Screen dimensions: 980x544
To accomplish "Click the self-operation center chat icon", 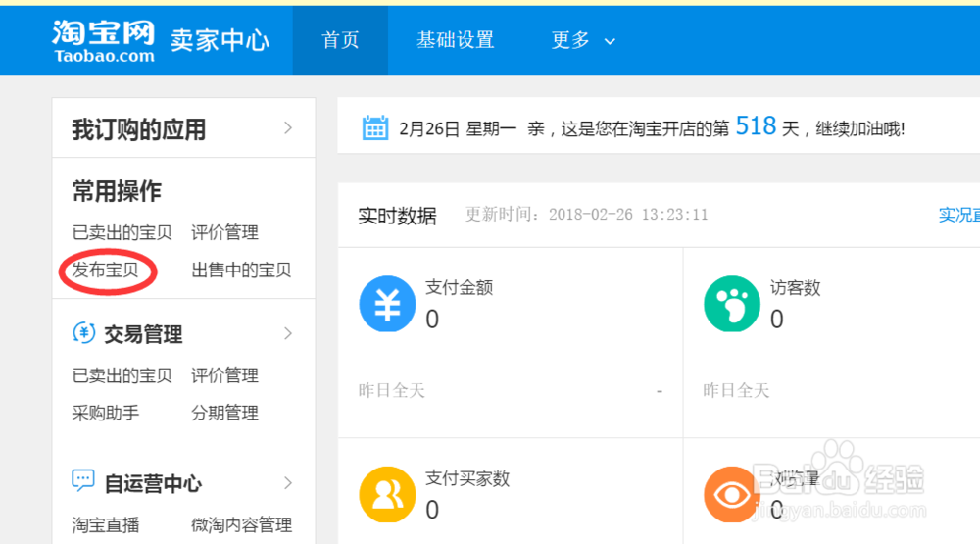I will 84,482.
